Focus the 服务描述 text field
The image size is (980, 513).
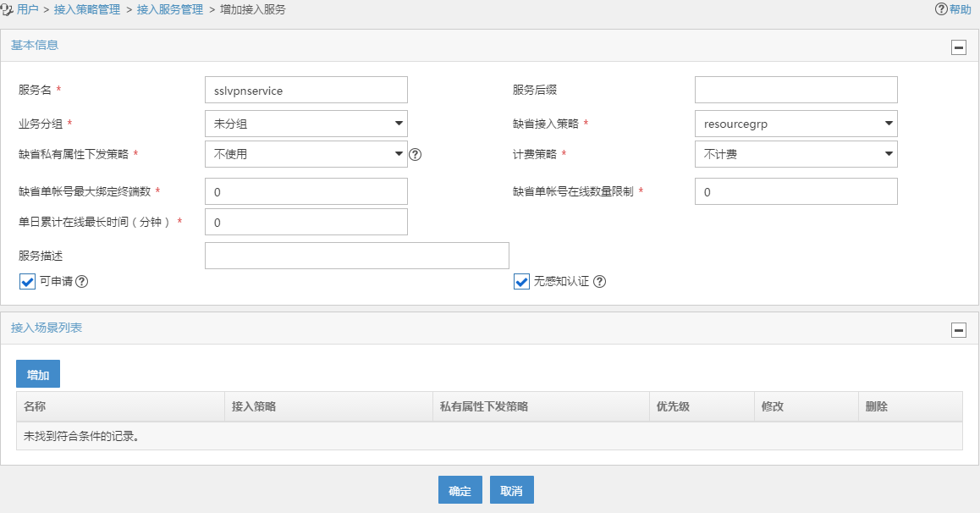tap(357, 256)
